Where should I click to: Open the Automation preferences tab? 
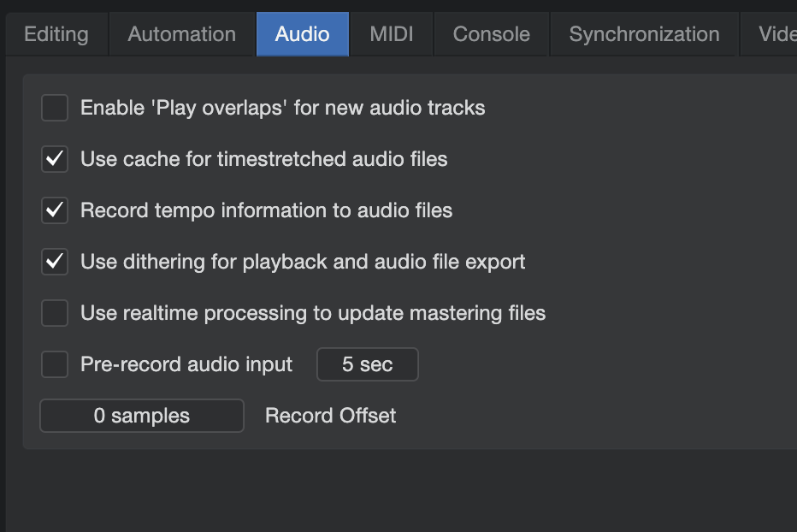[x=181, y=34]
